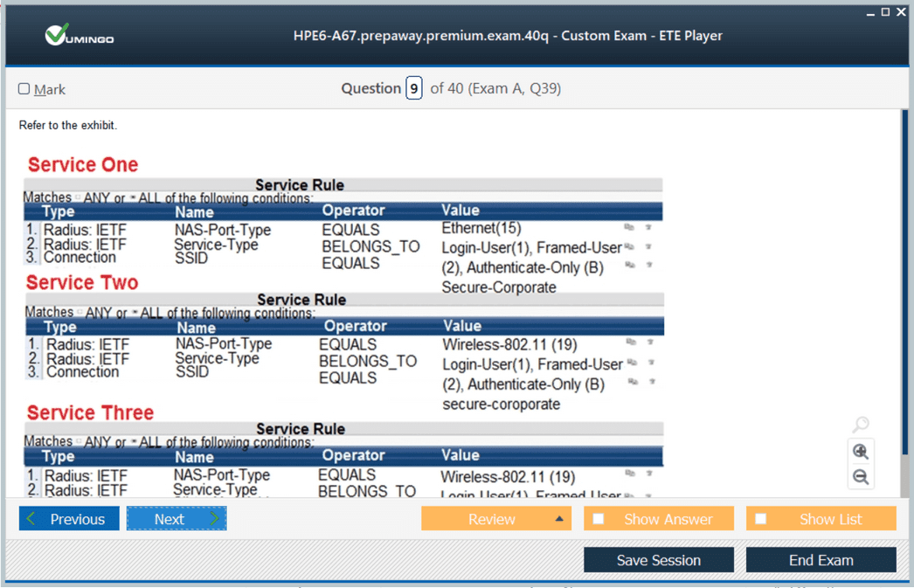Click the secure-coroporate value text
Viewport: 914px width, 588px height.
[x=502, y=404]
